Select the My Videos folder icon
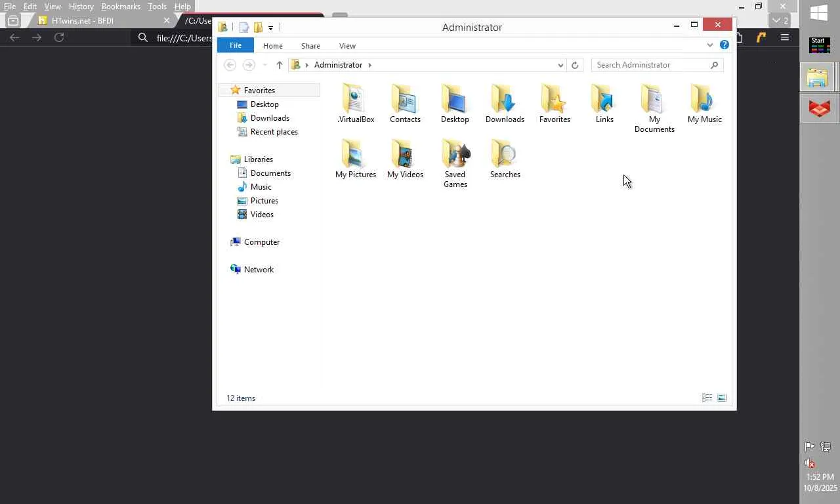This screenshot has width=840, height=504. (405, 159)
